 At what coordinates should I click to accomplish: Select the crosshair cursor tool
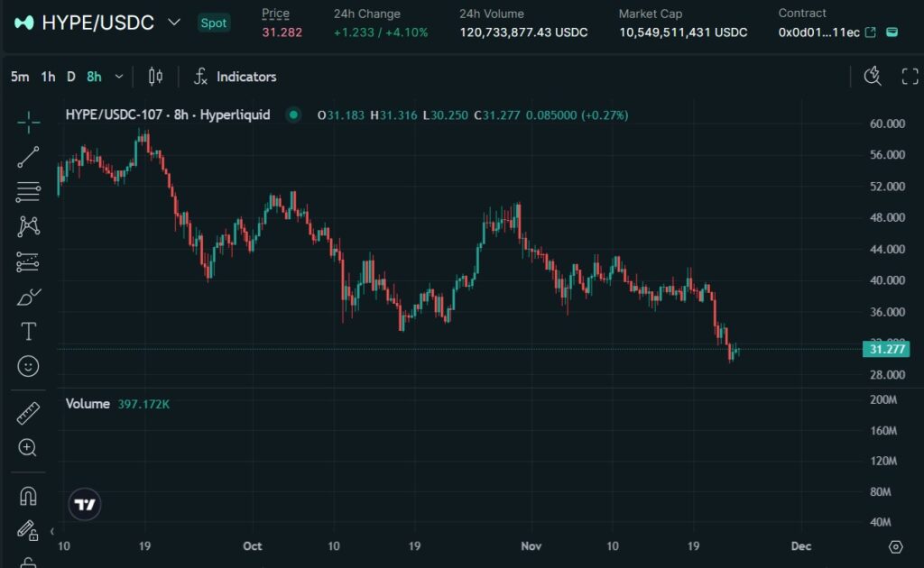pyautogui.click(x=28, y=123)
